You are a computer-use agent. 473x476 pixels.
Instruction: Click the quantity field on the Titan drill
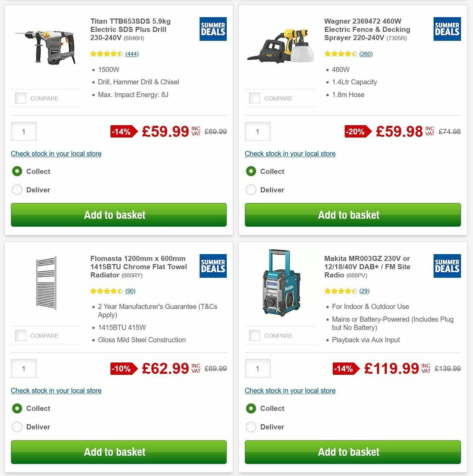(x=24, y=131)
